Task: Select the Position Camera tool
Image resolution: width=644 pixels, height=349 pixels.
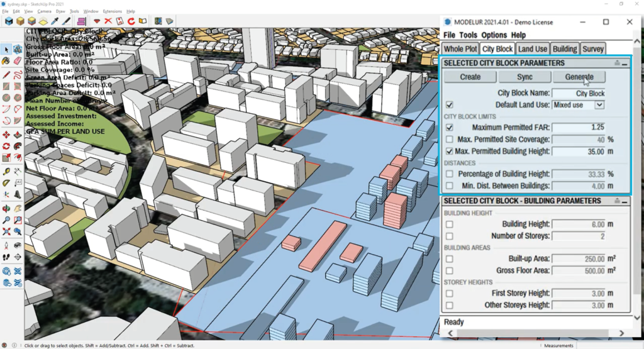Action: click(6, 245)
